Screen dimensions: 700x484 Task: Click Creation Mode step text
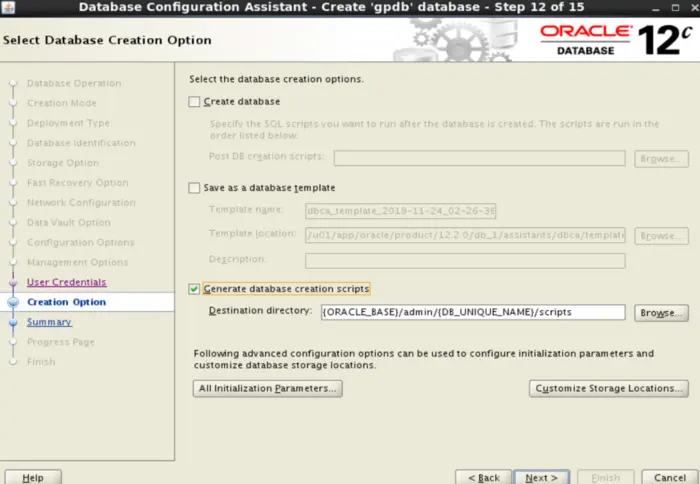pyautogui.click(x=62, y=103)
